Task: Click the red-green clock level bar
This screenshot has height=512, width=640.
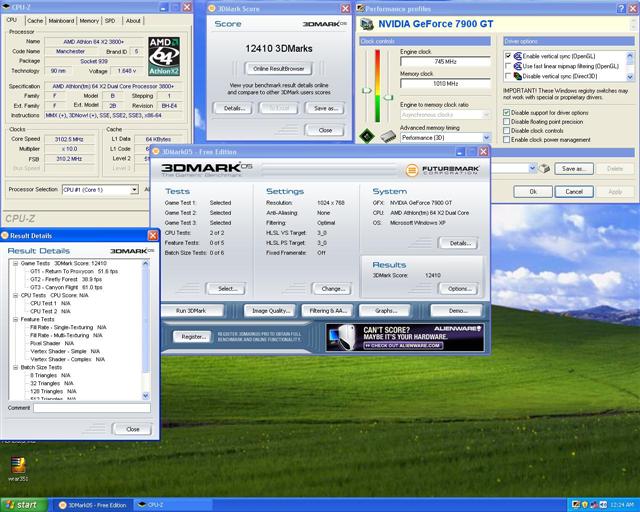Action: (x=378, y=86)
